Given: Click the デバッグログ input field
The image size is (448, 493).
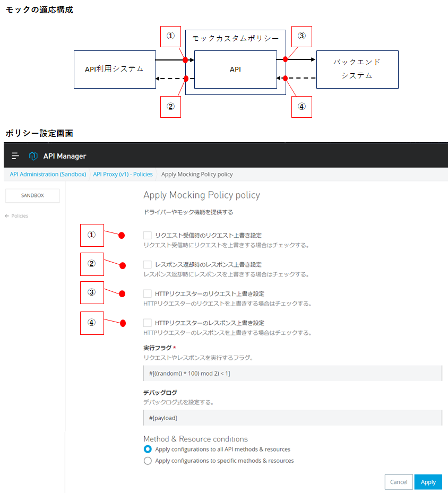Looking at the screenshot, I should (x=292, y=418).
